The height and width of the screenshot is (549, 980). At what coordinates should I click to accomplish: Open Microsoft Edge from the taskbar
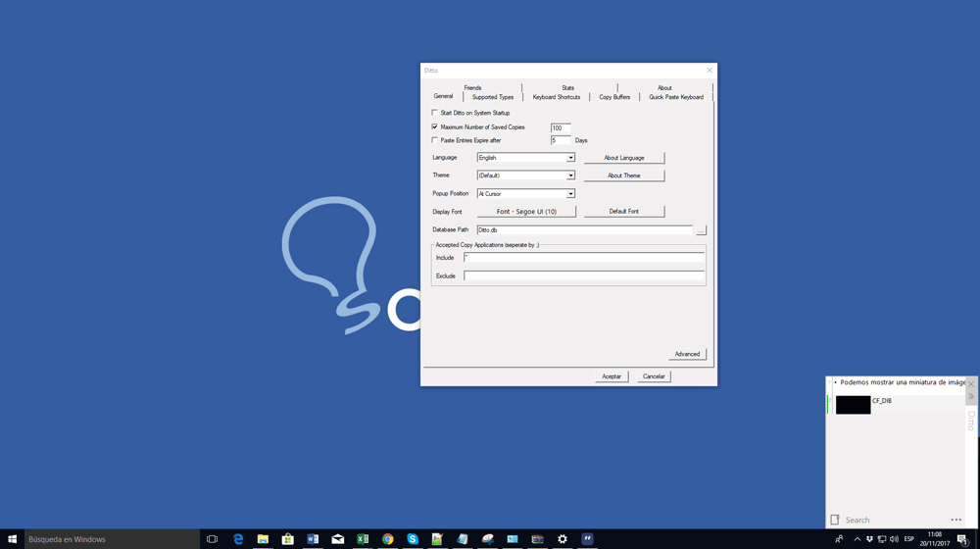pyautogui.click(x=238, y=539)
